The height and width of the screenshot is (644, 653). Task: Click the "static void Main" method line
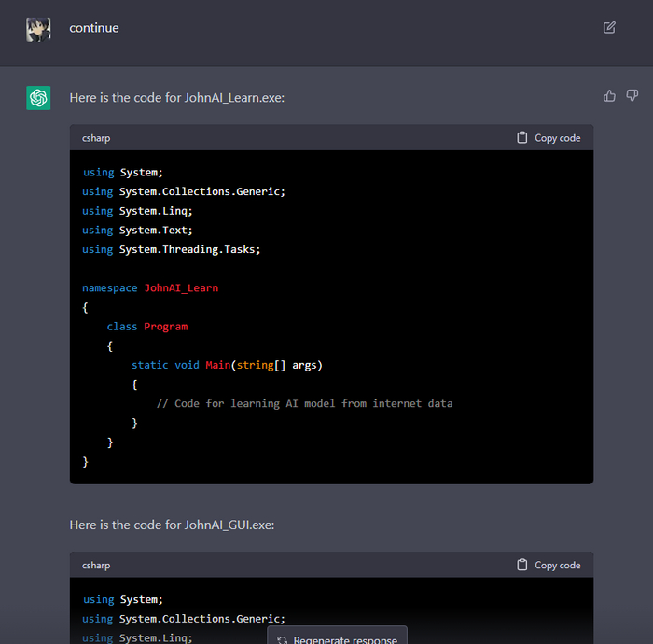coord(227,365)
